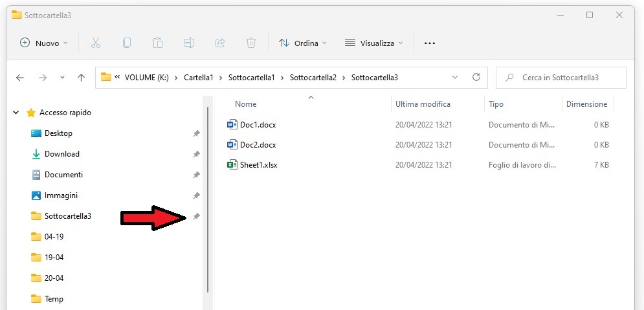Expand address bar history dropdown
This screenshot has height=310, width=644.
(454, 77)
